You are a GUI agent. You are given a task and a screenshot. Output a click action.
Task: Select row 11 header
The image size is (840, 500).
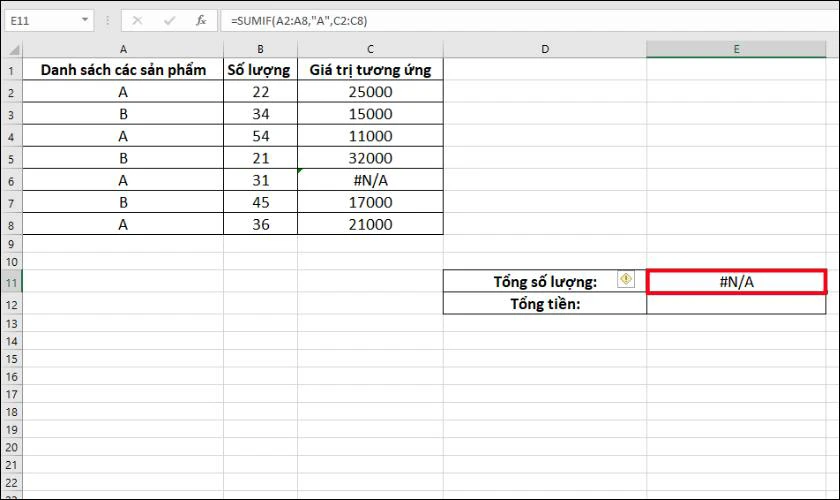11,282
